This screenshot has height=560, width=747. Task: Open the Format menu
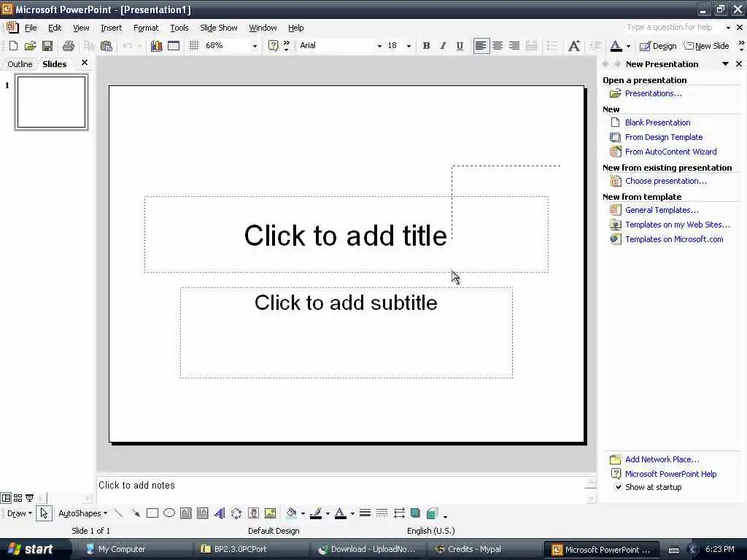(146, 28)
